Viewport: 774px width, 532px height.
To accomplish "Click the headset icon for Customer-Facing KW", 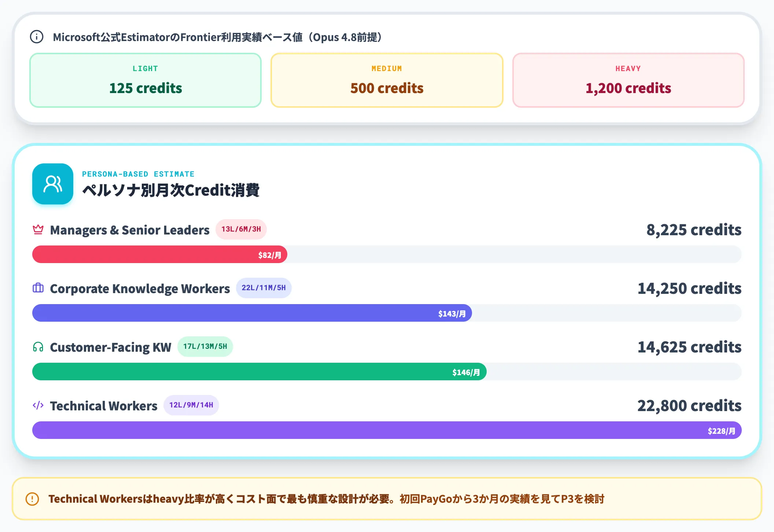I will [x=38, y=347].
